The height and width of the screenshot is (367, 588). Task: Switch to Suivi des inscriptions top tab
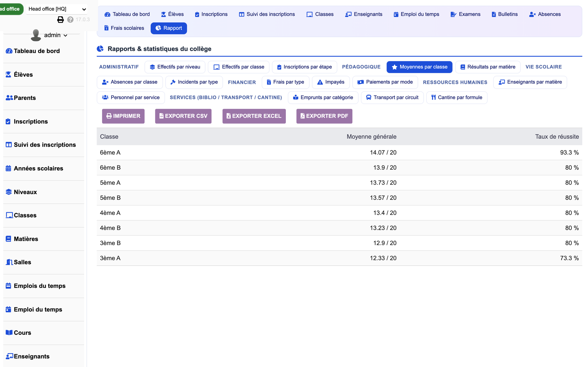[267, 14]
